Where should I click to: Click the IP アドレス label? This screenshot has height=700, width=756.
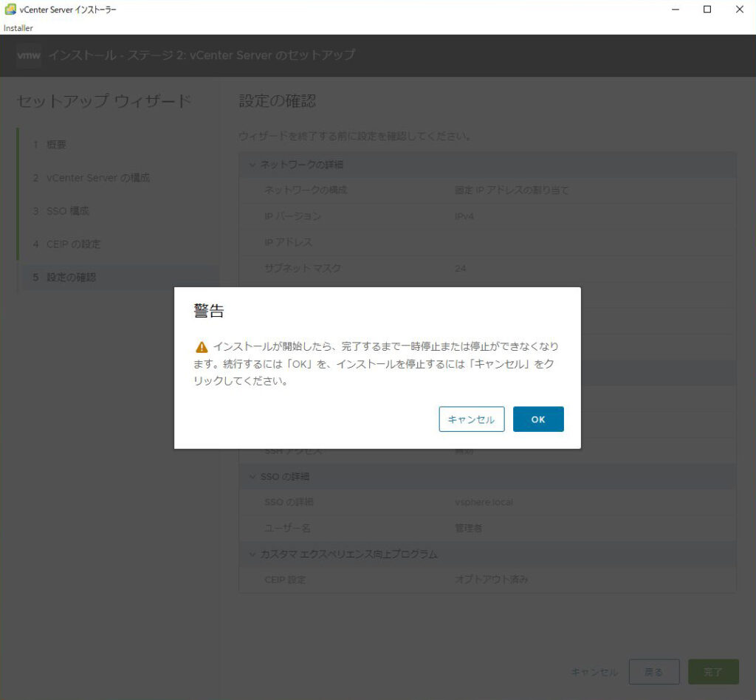(289, 242)
